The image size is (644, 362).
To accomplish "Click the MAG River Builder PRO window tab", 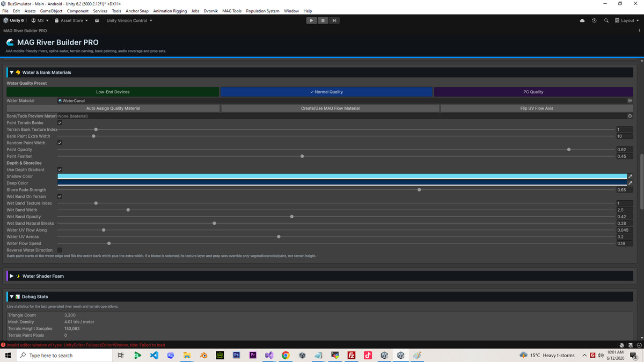I will click(x=25, y=31).
